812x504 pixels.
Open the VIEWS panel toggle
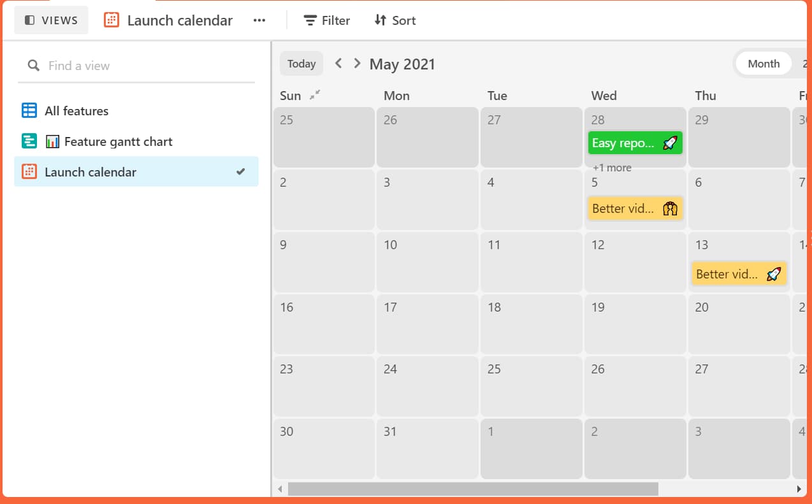(x=50, y=20)
